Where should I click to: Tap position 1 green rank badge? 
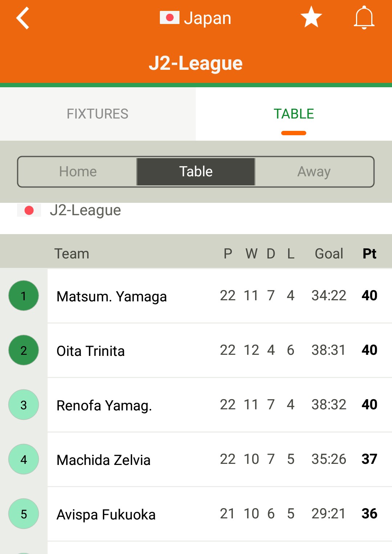24,296
